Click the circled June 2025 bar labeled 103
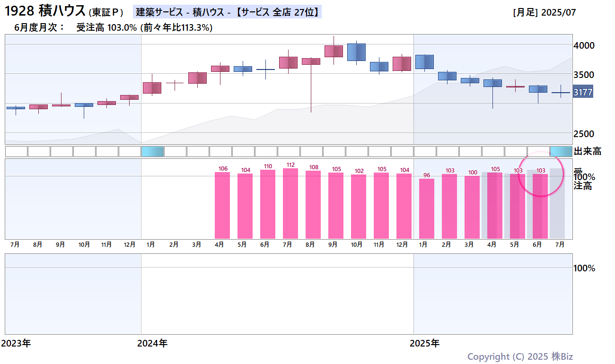This screenshot has height=364, width=615. point(540,206)
